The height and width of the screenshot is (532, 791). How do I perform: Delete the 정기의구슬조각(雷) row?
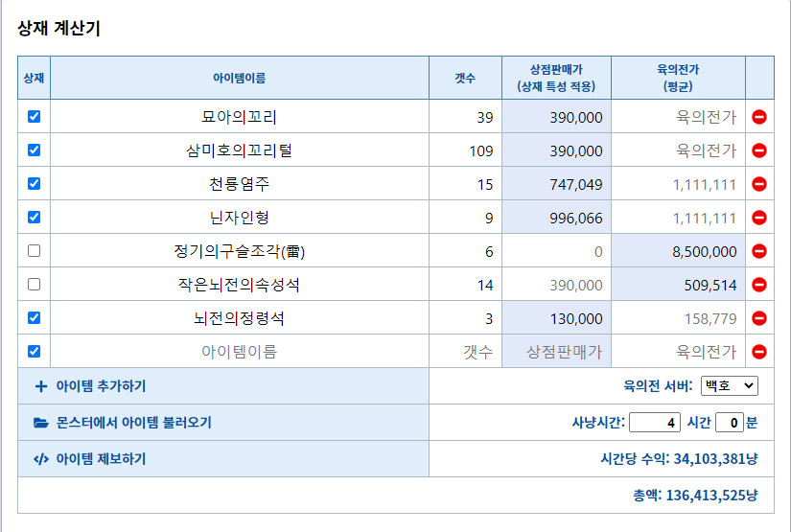(x=759, y=251)
